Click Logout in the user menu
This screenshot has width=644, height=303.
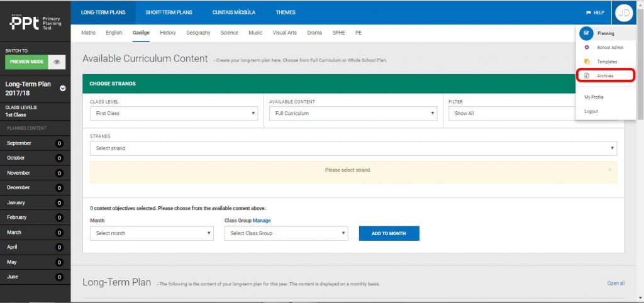591,111
